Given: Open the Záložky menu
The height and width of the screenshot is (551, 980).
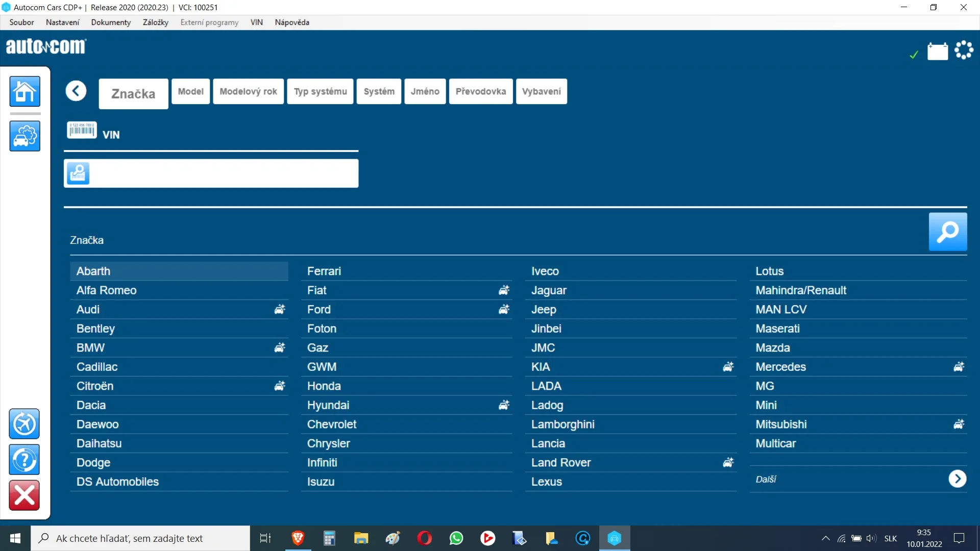Looking at the screenshot, I should pyautogui.click(x=155, y=22).
